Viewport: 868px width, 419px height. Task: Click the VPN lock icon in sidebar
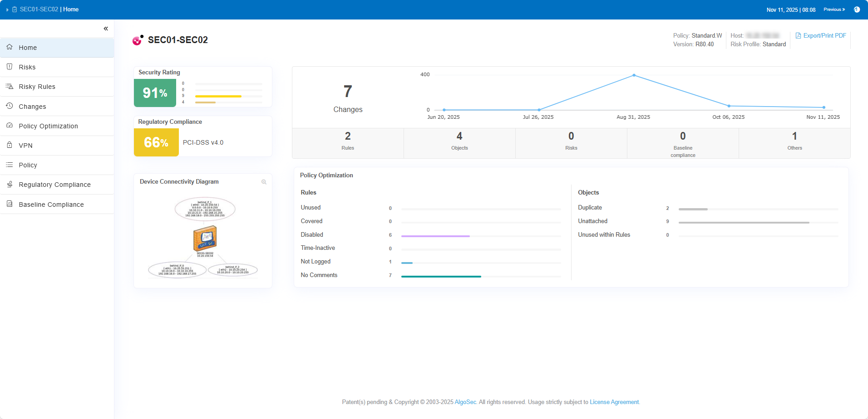pos(10,145)
